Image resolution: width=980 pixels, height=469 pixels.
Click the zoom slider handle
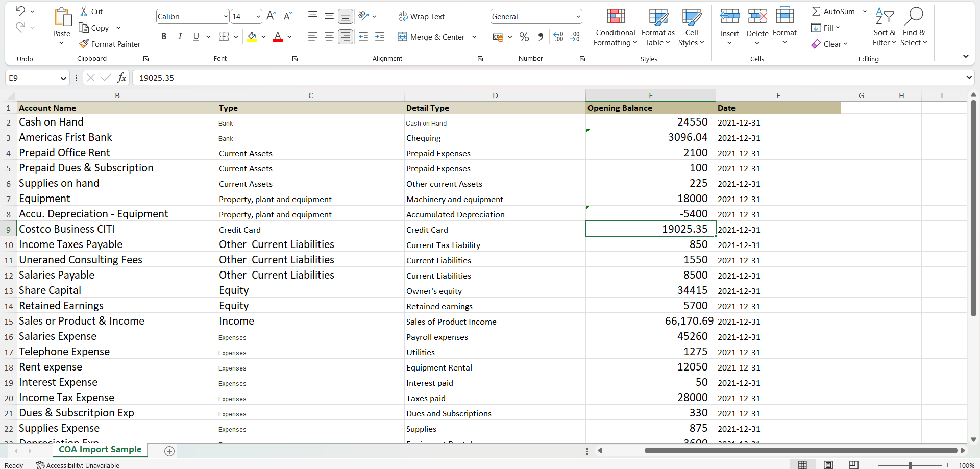pyautogui.click(x=910, y=465)
